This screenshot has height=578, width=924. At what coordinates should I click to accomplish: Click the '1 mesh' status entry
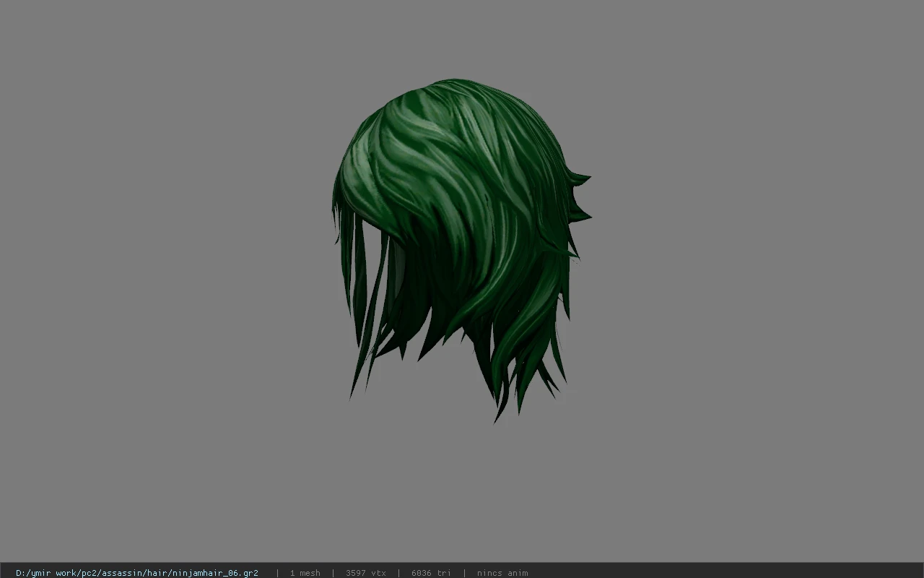coord(305,573)
